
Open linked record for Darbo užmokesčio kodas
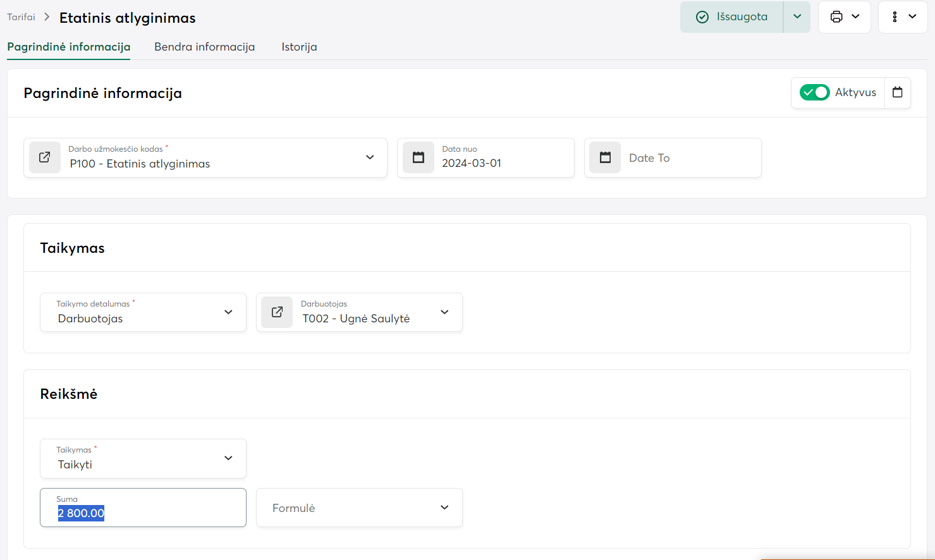pyautogui.click(x=45, y=157)
